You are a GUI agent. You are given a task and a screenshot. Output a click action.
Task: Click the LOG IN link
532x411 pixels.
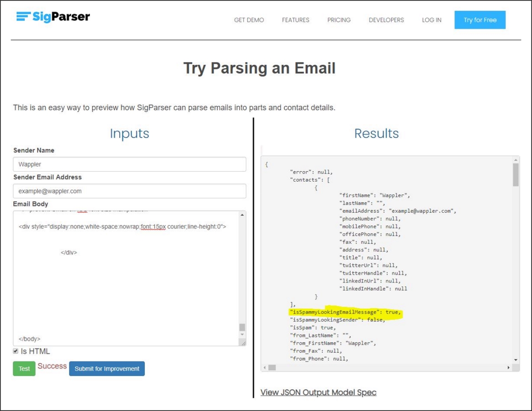coord(431,20)
